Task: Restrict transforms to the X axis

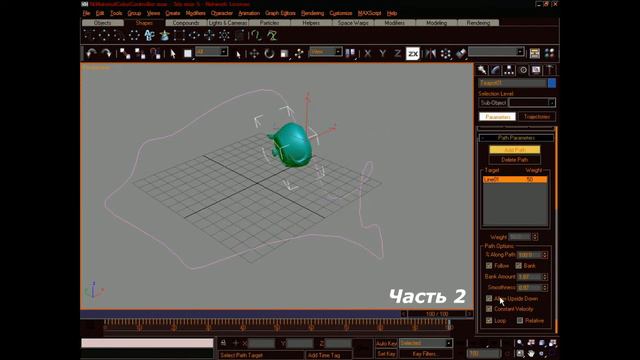Action: click(367, 53)
